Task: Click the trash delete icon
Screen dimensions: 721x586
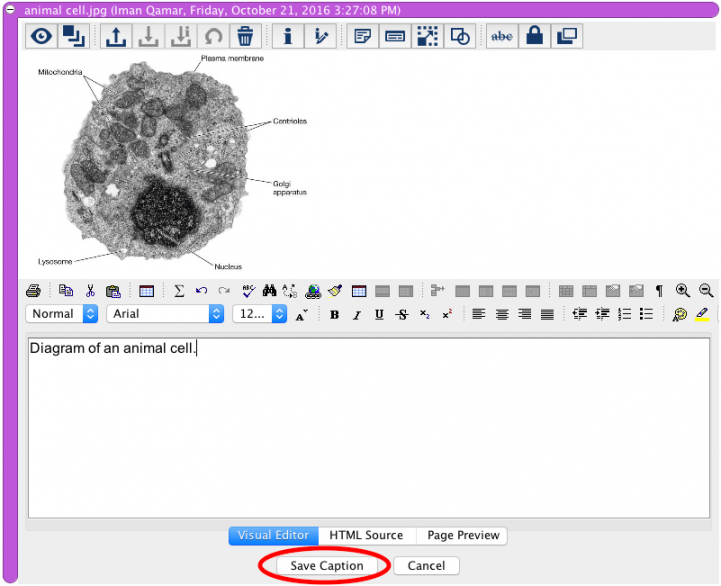Action: (245, 36)
